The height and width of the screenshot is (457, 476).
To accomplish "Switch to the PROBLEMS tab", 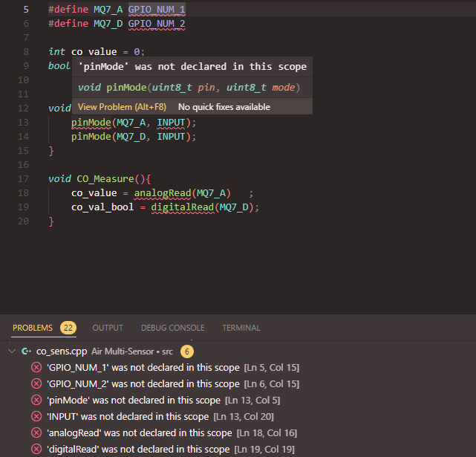I will pos(33,328).
